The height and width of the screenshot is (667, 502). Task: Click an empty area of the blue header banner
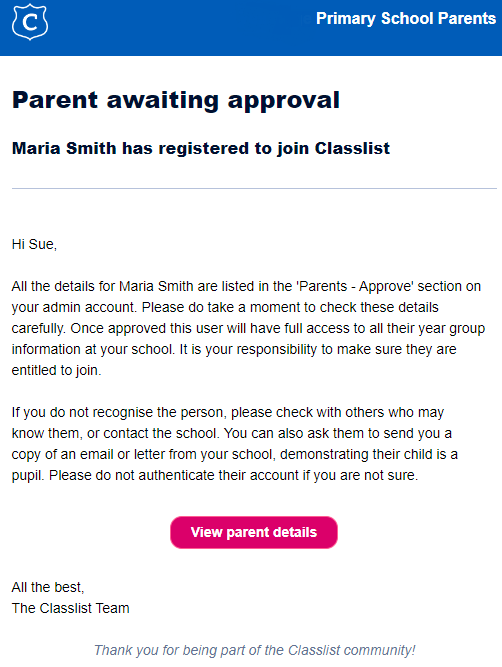(179, 28)
